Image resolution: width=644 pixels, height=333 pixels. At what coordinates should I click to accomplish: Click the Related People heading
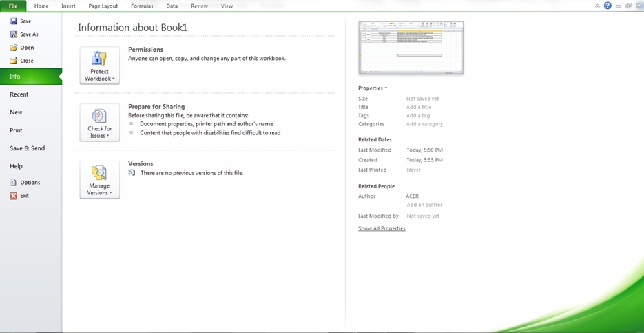pos(376,186)
